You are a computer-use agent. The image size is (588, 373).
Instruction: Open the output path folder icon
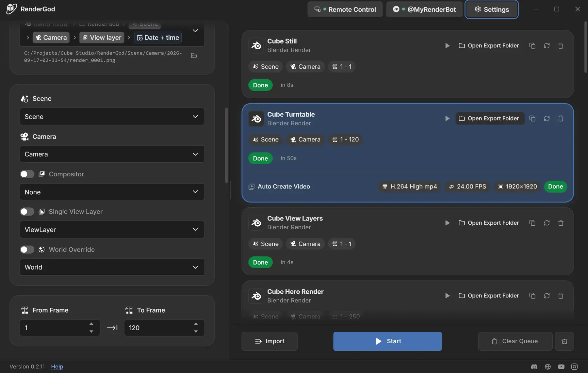194,56
